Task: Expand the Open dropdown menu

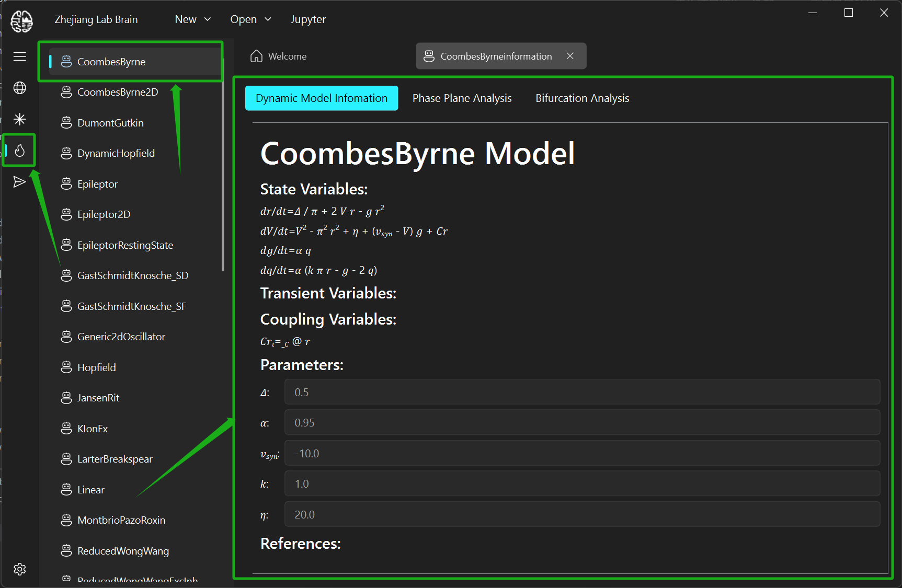Action: click(250, 19)
